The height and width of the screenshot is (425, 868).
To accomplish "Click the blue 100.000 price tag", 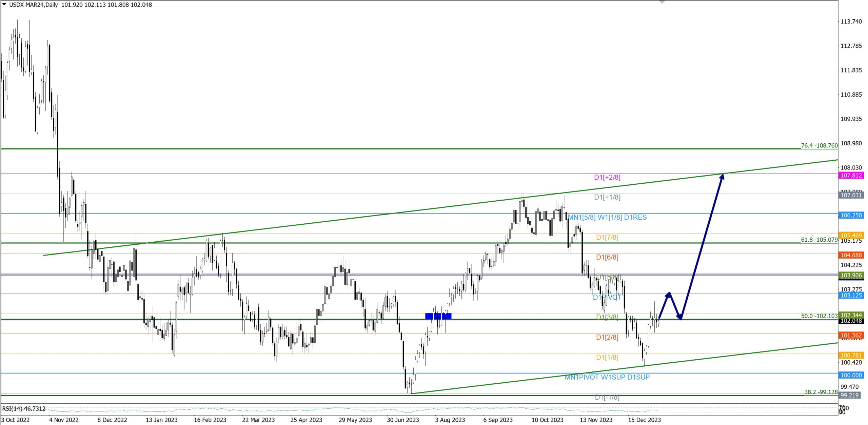I will [851, 375].
